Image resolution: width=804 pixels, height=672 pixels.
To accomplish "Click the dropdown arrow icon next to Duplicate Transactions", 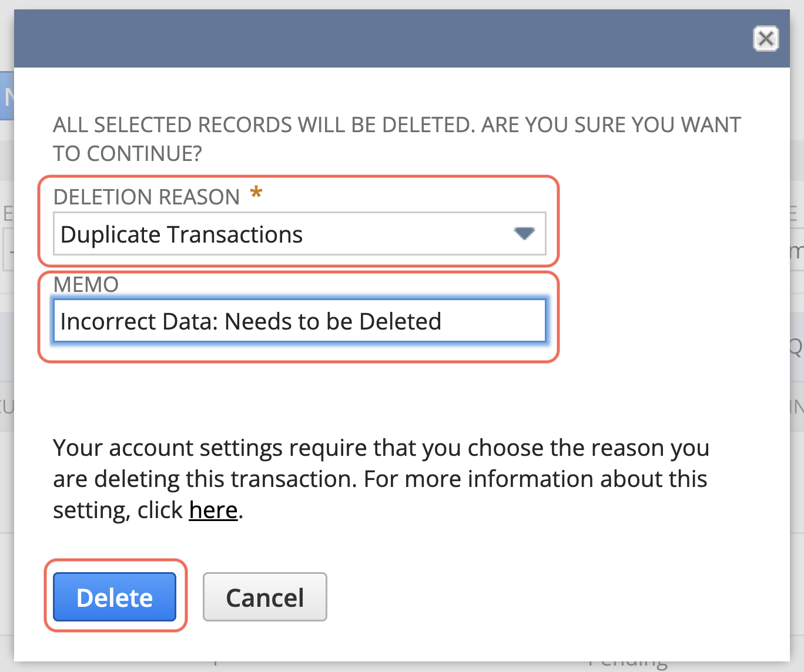I will 525,234.
